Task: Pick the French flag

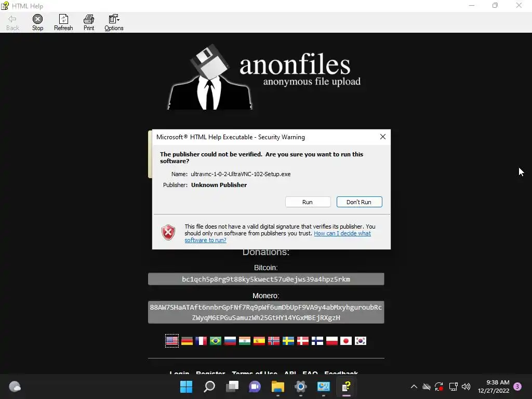Action: (201, 341)
